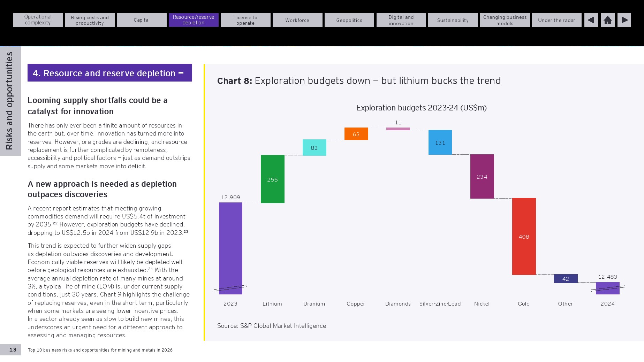Image resolution: width=644 pixels, height=362 pixels.
Task: Open the Workforce tab
Action: [297, 20]
